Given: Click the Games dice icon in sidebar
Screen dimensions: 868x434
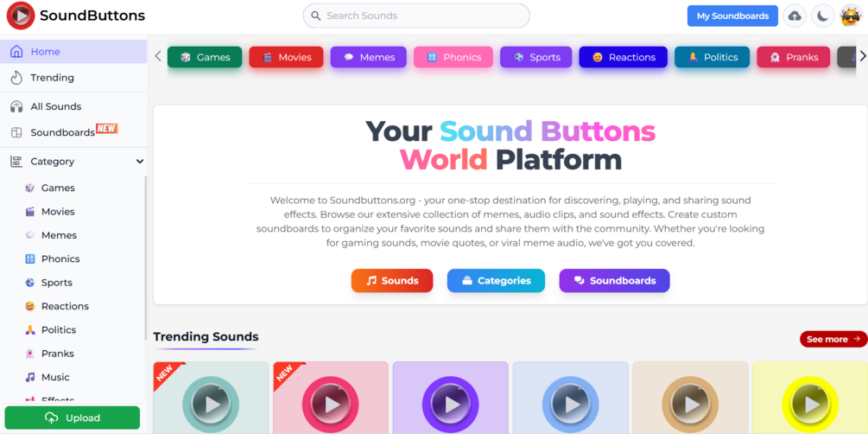Looking at the screenshot, I should pos(30,188).
